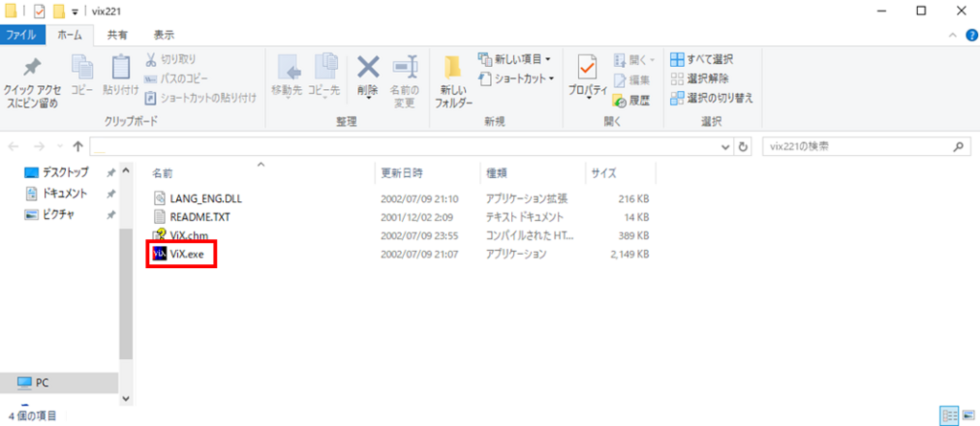Viewport: 980px width, 426px height.
Task: Open the Shortcut (ショートカット) dropdown
Action: (516, 78)
